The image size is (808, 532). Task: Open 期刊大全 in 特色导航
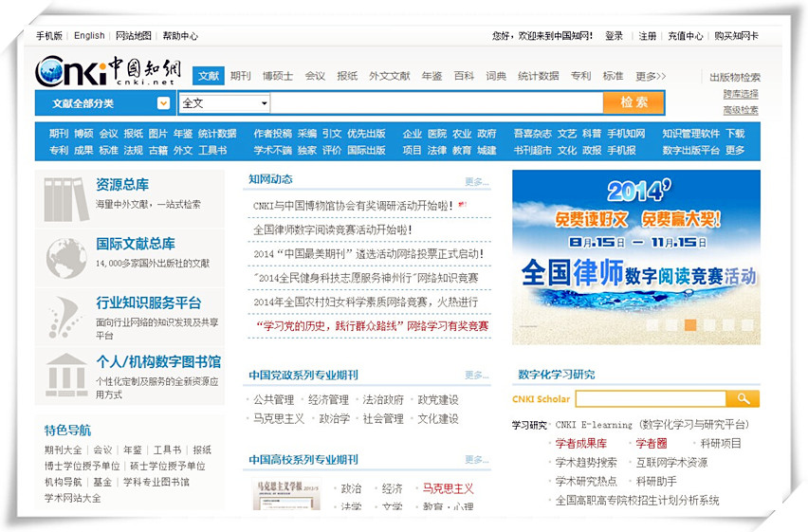pos(63,450)
